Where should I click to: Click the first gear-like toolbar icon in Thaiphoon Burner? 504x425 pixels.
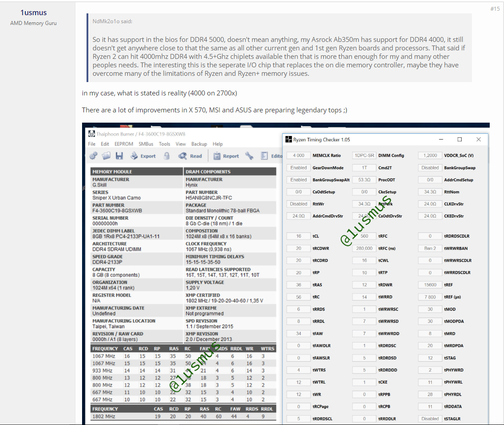[94, 156]
